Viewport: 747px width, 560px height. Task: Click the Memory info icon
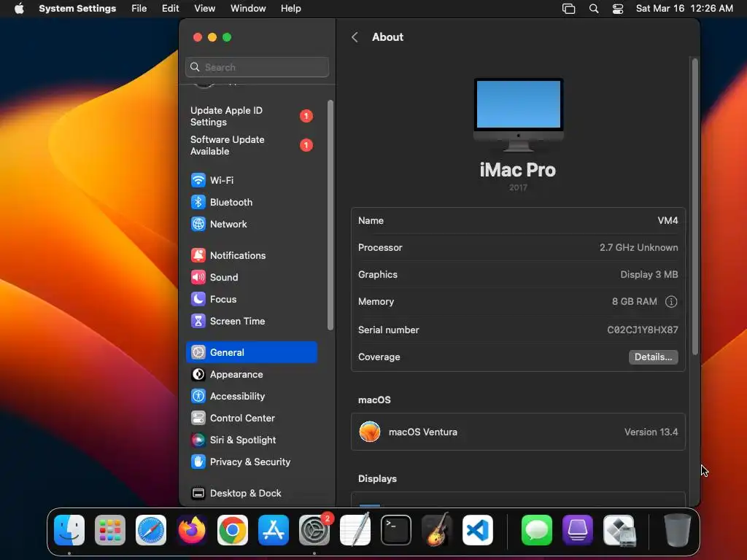[x=671, y=302]
